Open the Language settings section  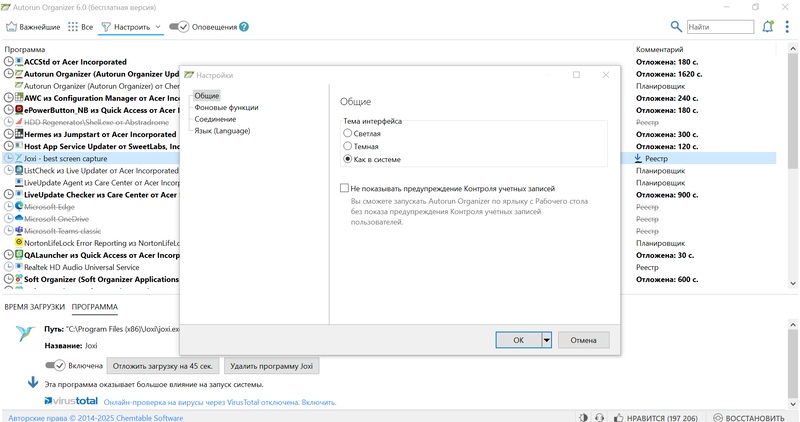point(222,131)
